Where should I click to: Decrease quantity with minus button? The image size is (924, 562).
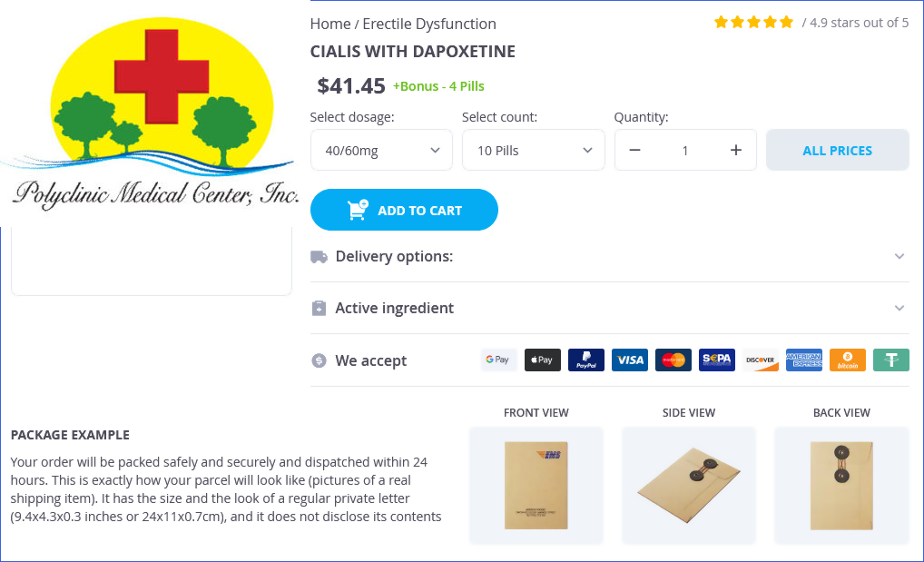[635, 150]
